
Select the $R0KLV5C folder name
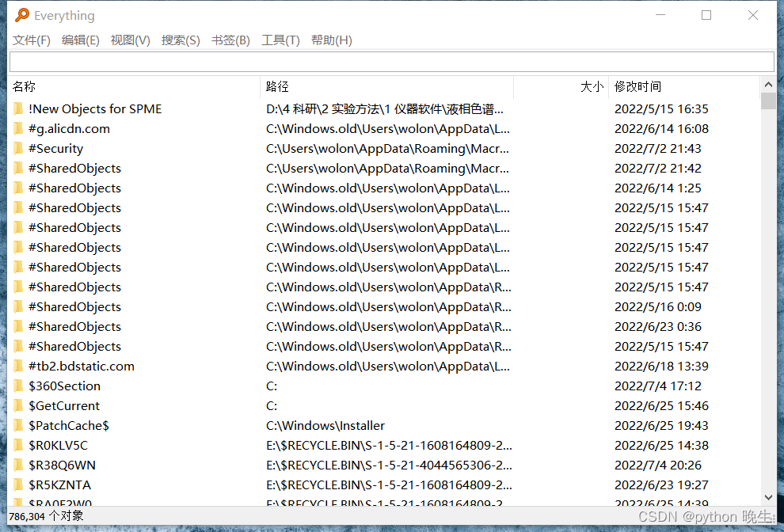tap(58, 445)
